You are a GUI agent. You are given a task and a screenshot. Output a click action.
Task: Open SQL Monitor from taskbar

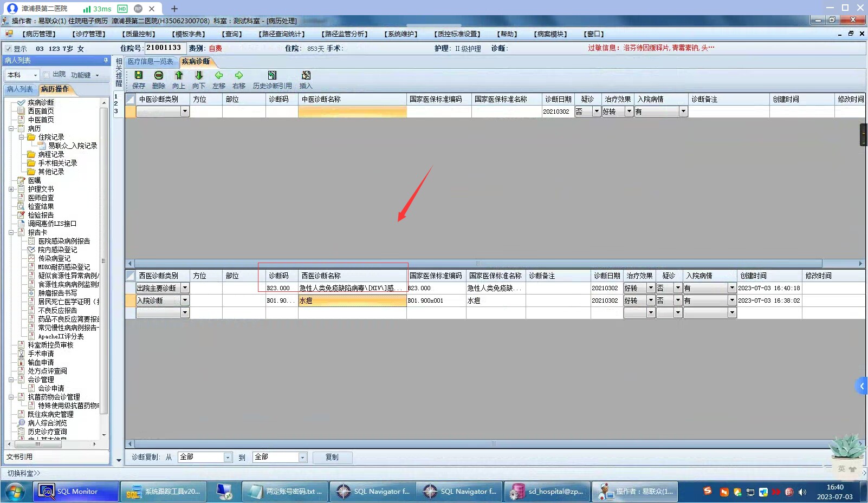click(x=76, y=492)
